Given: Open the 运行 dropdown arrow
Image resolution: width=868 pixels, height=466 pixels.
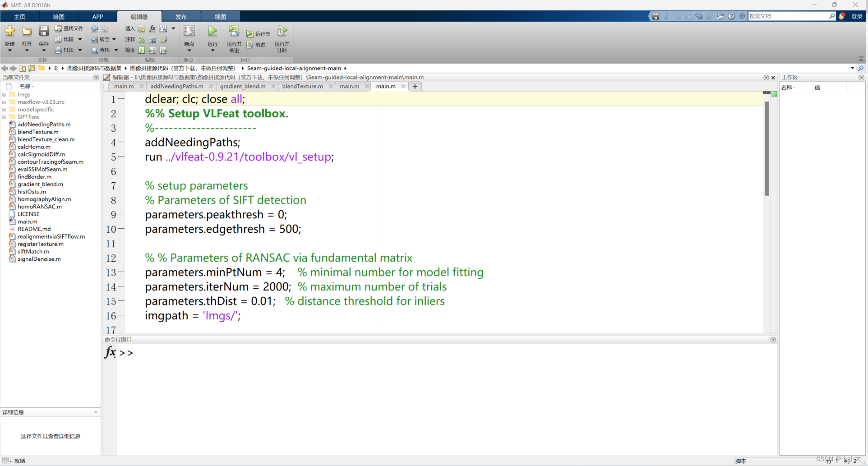Looking at the screenshot, I should click(212, 51).
